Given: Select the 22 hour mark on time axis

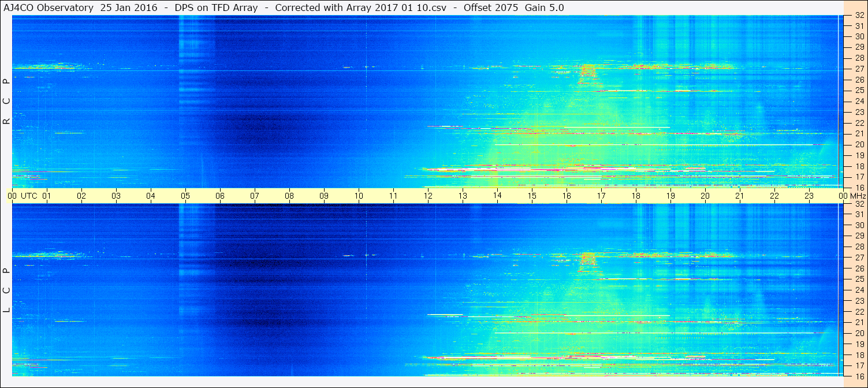Looking at the screenshot, I should coord(774,196).
